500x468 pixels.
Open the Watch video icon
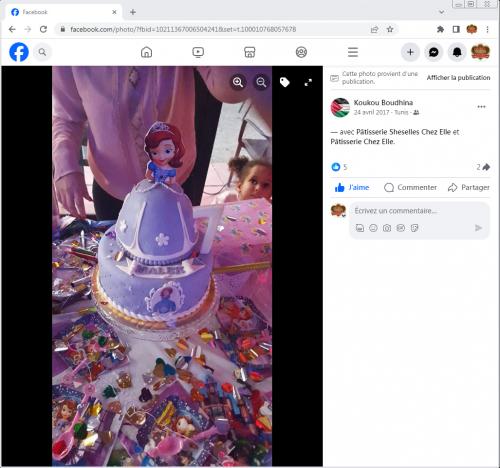click(x=198, y=52)
